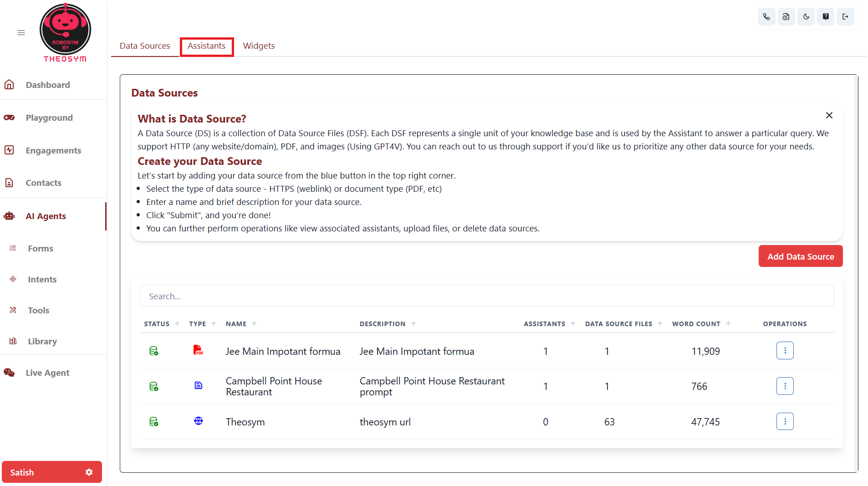Screen dimensions: 868x486
Task: Sort table by Data Source Files column arrow
Action: pos(660,324)
